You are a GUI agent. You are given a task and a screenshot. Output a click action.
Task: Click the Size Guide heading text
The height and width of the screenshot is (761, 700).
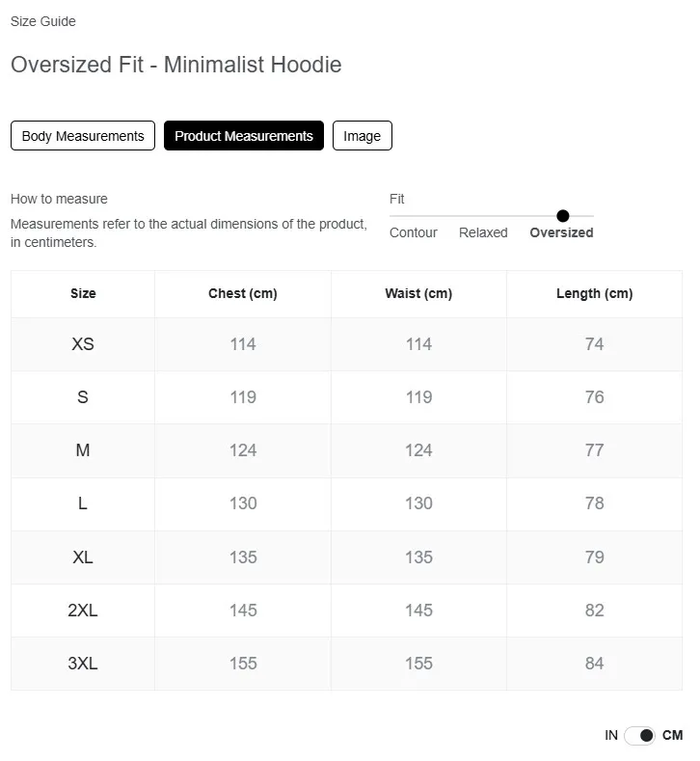click(x=43, y=21)
